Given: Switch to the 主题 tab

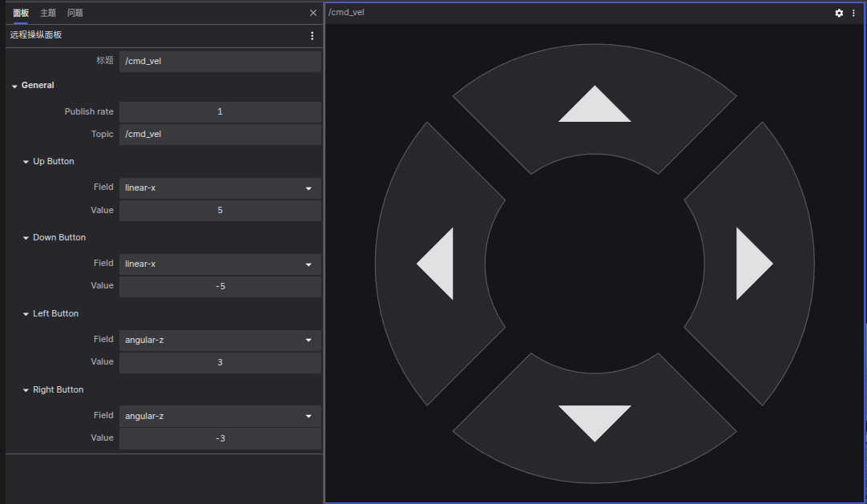Looking at the screenshot, I should point(48,13).
